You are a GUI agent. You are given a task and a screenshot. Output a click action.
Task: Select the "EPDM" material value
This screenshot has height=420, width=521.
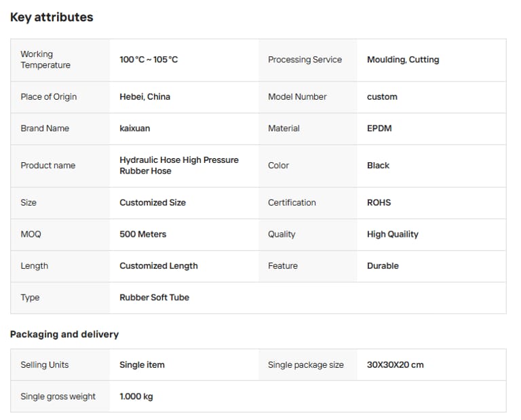(x=379, y=128)
